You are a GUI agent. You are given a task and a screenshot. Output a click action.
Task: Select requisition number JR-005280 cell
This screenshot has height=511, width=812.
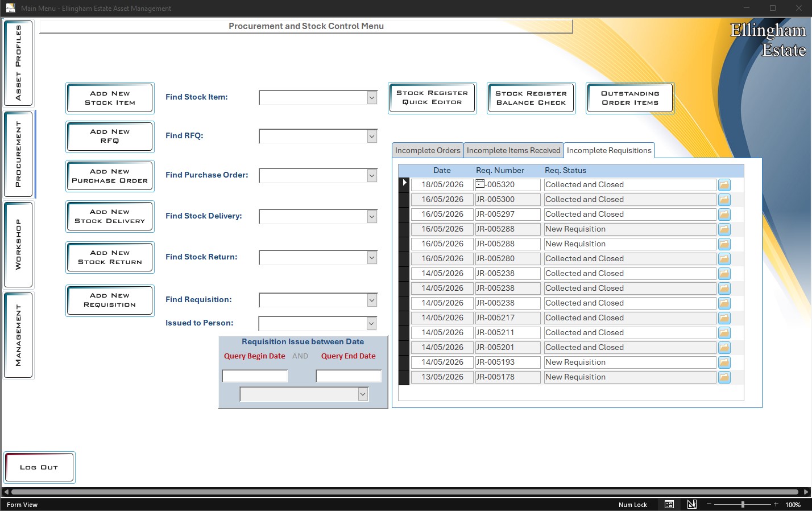(x=508, y=259)
